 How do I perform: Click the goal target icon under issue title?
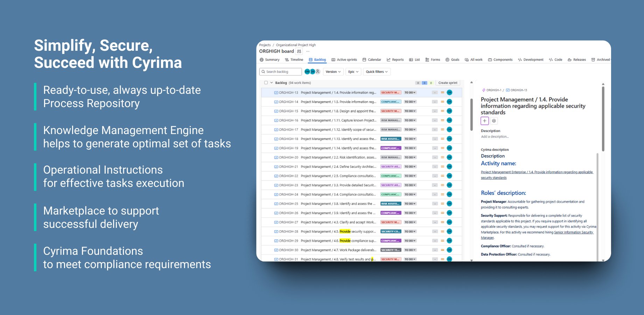tap(494, 121)
